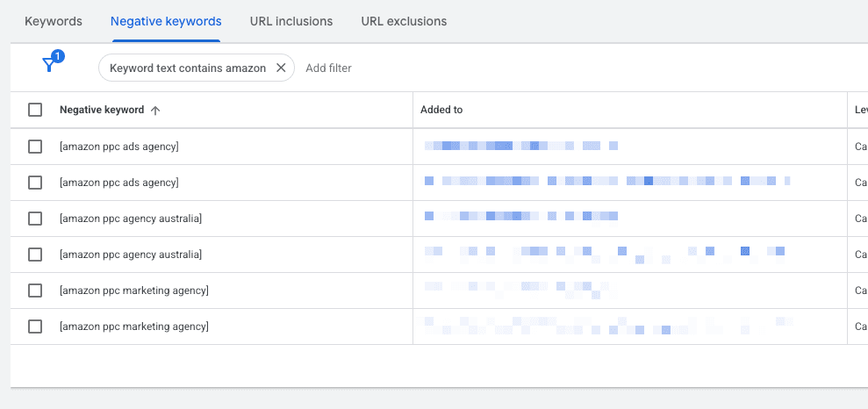Image resolution: width=868 pixels, height=409 pixels.
Task: Check the second 'amazon ppc marketing agency' row
Action: point(35,326)
